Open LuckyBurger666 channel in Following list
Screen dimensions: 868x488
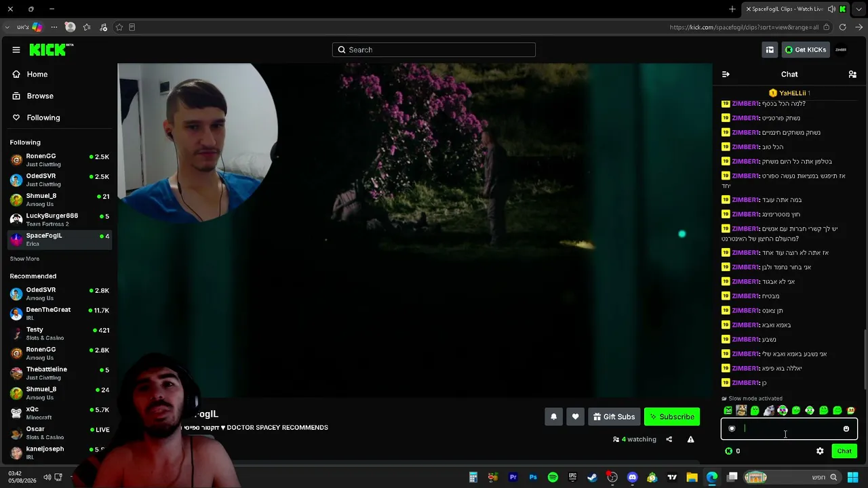(60, 219)
